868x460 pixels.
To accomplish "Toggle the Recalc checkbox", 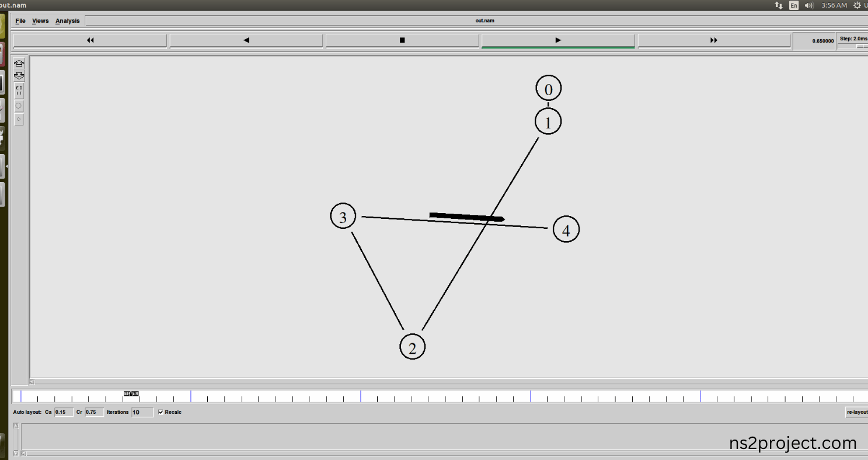I will coord(161,412).
